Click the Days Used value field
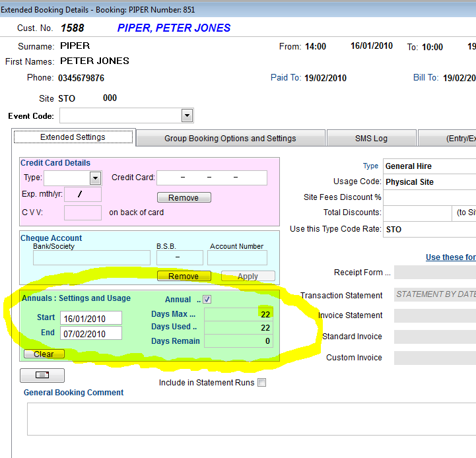This screenshot has height=458, width=476. 238,327
